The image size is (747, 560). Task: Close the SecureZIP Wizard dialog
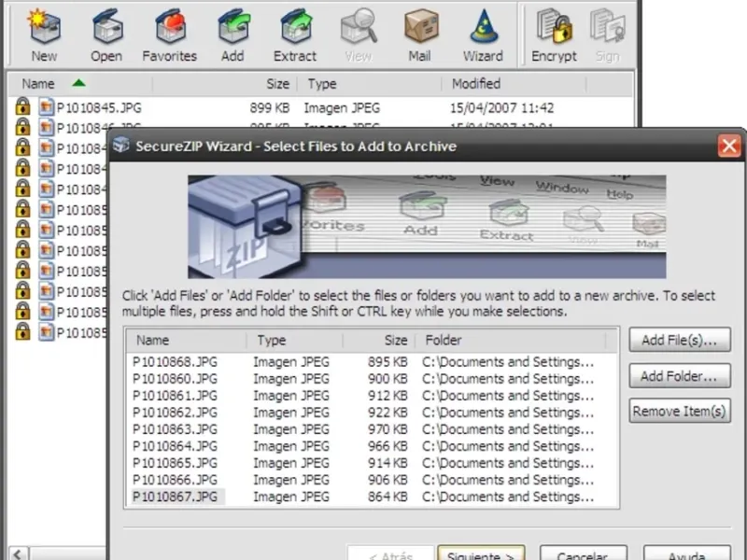click(x=729, y=146)
